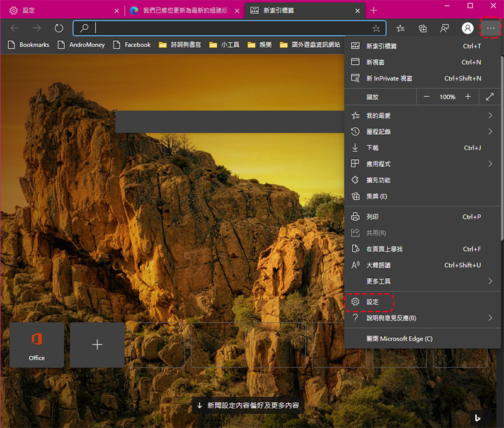
Task: Enter full screen using zoom arrow icon
Action: tap(490, 97)
